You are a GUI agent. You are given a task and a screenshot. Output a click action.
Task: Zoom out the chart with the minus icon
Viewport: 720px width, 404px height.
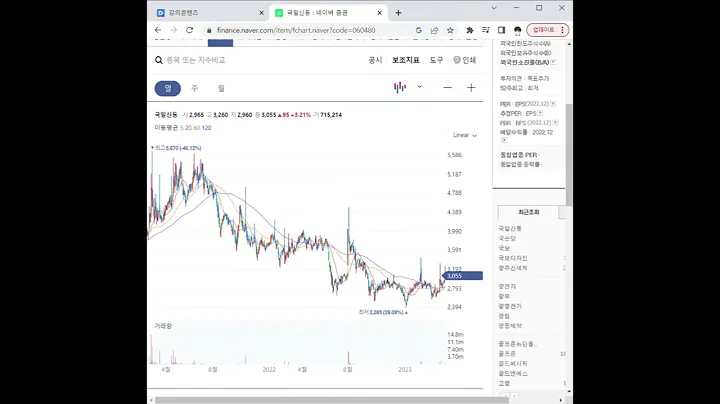point(447,88)
